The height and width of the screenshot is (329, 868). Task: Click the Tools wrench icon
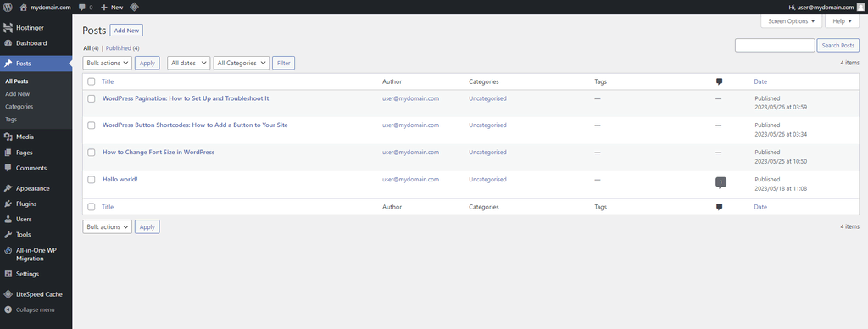pos(8,235)
